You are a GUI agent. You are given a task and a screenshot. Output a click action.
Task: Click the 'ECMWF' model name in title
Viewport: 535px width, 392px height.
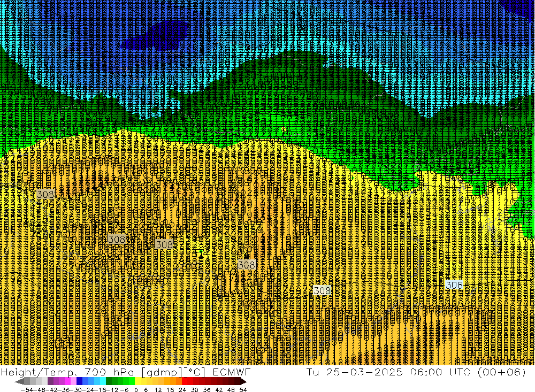[232, 372]
